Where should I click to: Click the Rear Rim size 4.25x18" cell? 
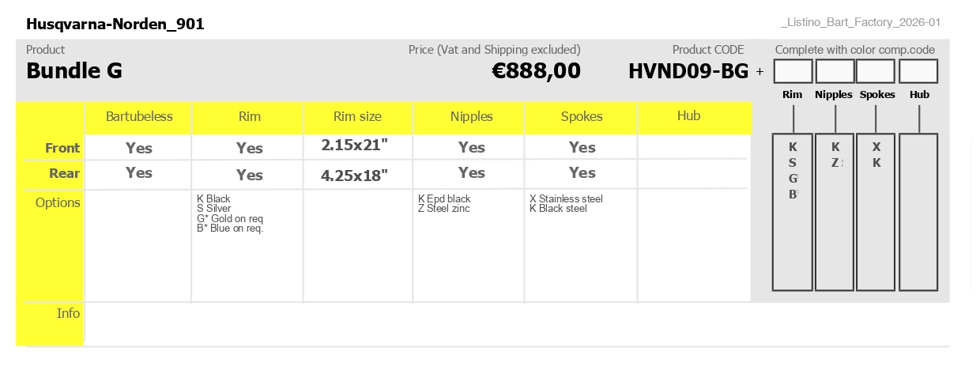[x=355, y=176]
